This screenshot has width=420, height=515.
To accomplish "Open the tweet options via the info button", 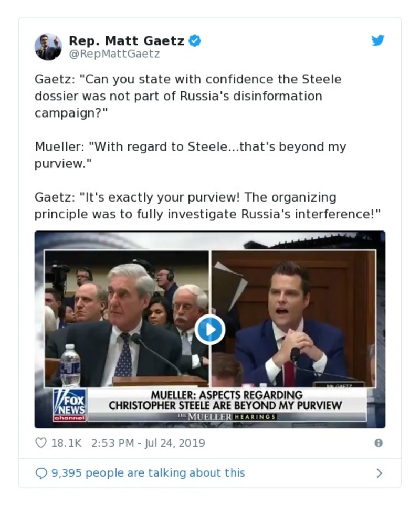I will click(379, 443).
